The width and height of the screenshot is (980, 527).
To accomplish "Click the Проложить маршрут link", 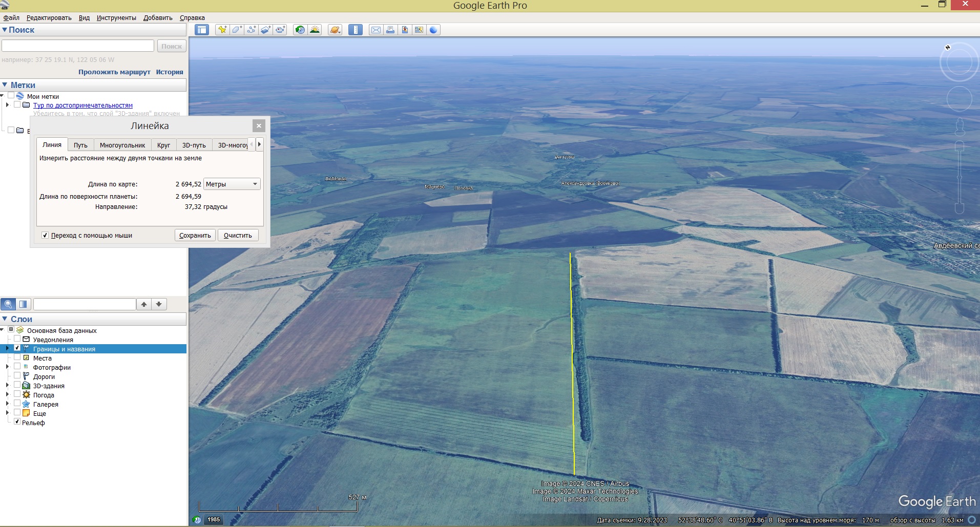I will (114, 72).
